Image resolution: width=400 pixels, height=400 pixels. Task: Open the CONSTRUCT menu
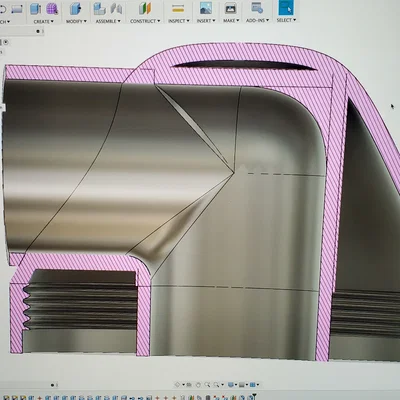(145, 21)
